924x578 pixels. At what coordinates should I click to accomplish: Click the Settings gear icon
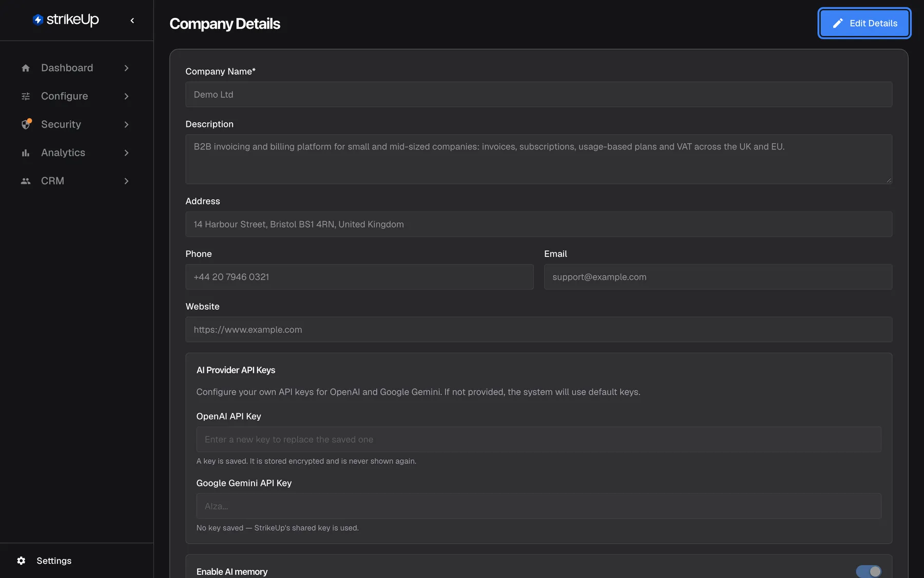[21, 561]
